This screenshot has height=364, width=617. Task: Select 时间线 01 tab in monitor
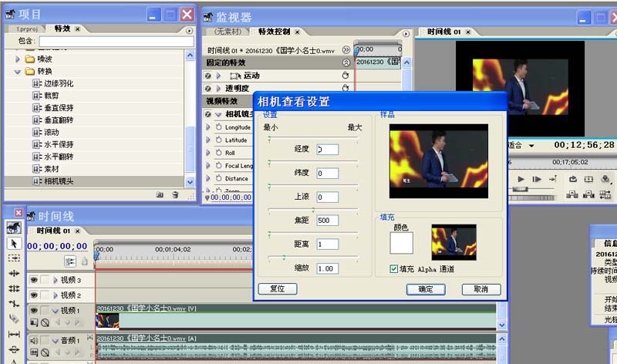pyautogui.click(x=444, y=32)
